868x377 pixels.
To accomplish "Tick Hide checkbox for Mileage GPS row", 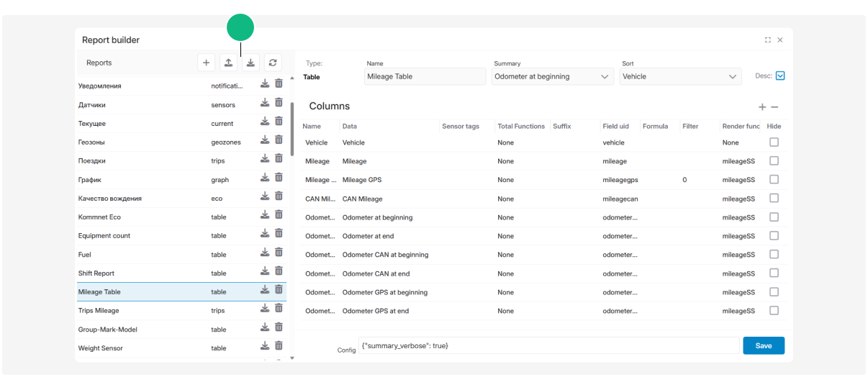I will 774,180.
